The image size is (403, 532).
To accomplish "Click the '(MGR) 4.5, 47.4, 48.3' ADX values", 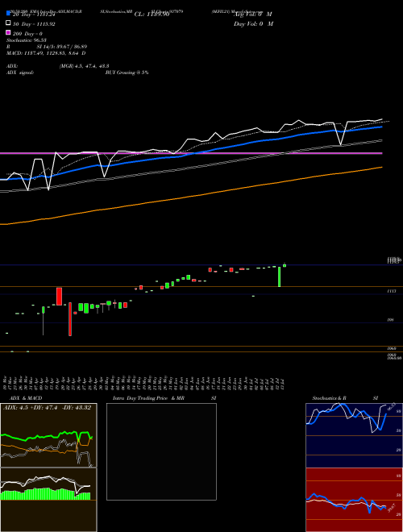I will (84, 66).
